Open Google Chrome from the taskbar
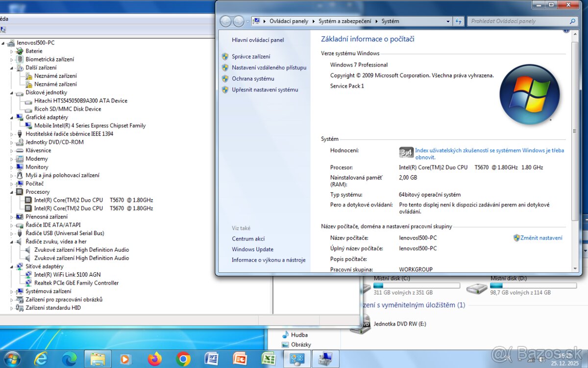 click(x=183, y=359)
